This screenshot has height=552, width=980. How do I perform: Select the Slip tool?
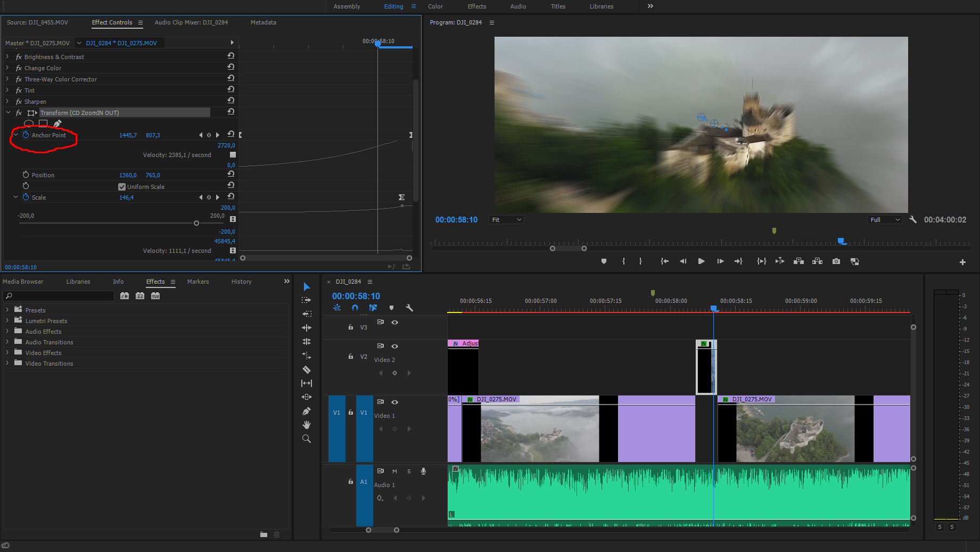pos(307,383)
